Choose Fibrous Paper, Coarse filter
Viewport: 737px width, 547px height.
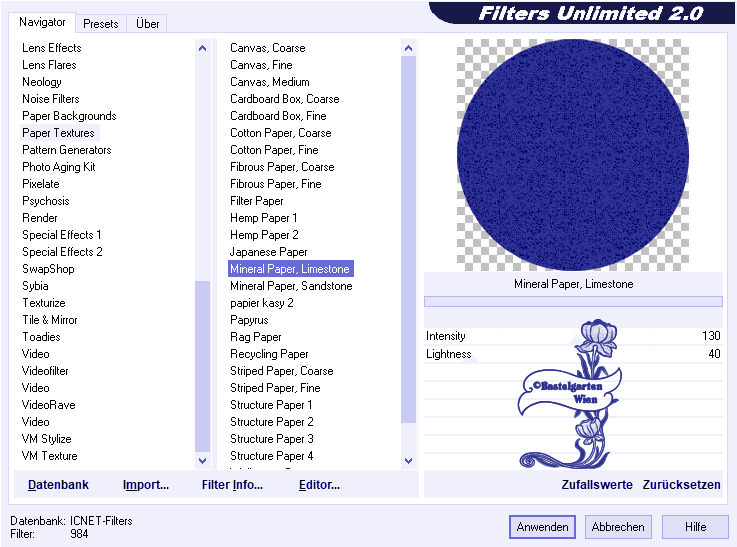(x=282, y=167)
